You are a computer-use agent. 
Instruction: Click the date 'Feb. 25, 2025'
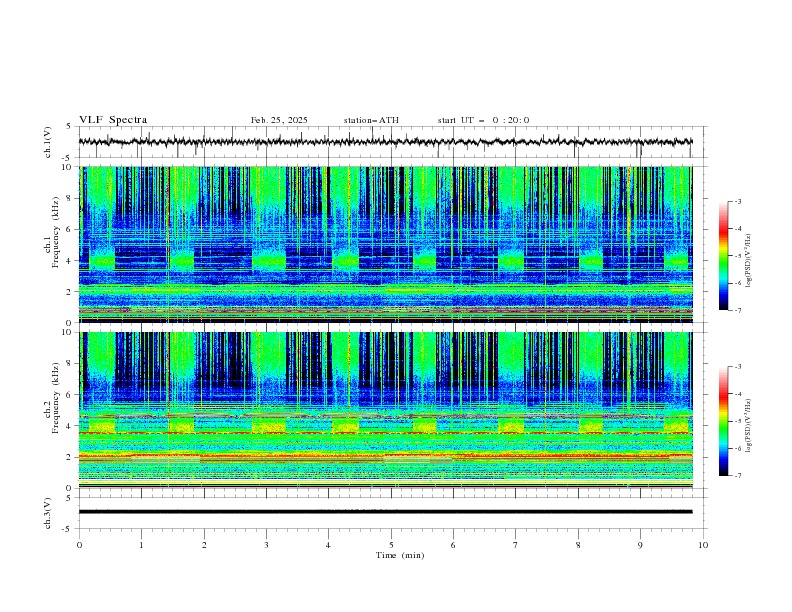click(279, 120)
